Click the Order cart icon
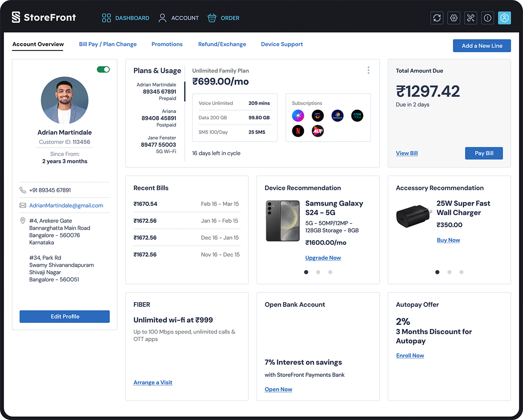 pyautogui.click(x=212, y=18)
